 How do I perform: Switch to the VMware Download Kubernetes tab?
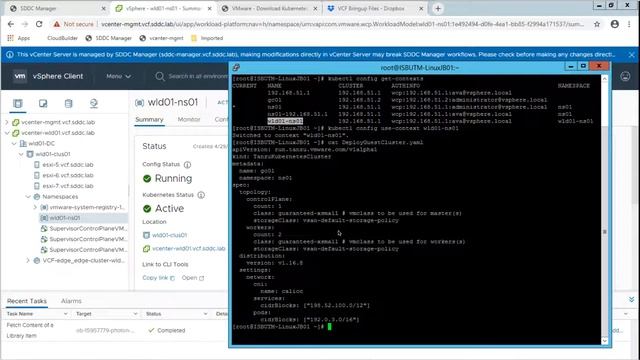tap(269, 8)
